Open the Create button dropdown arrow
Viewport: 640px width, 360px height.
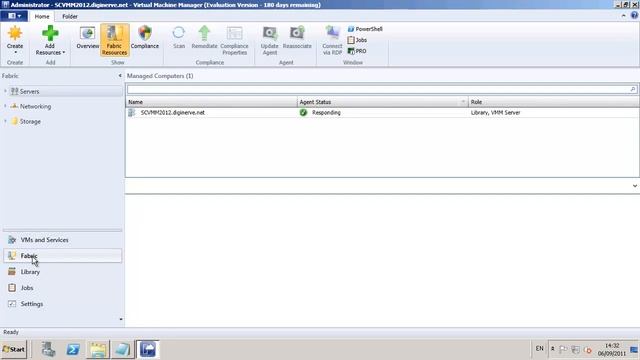[15, 53]
